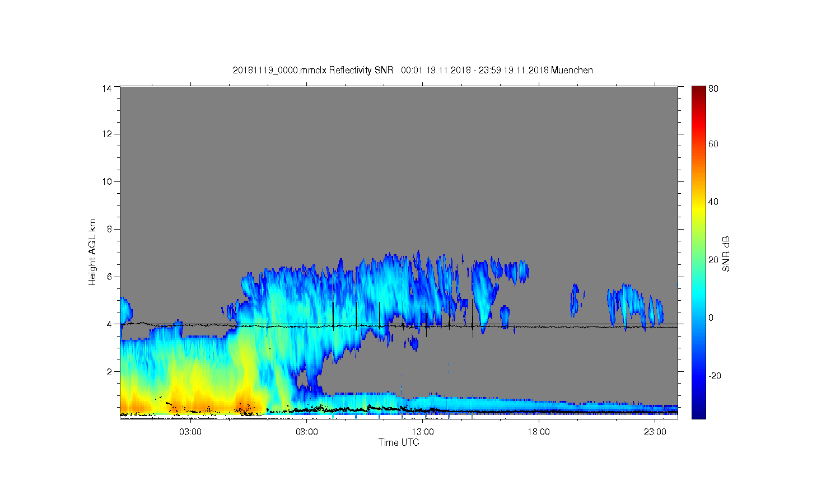Click the height axis value 4
This screenshot has height=504, width=840.
(x=110, y=324)
